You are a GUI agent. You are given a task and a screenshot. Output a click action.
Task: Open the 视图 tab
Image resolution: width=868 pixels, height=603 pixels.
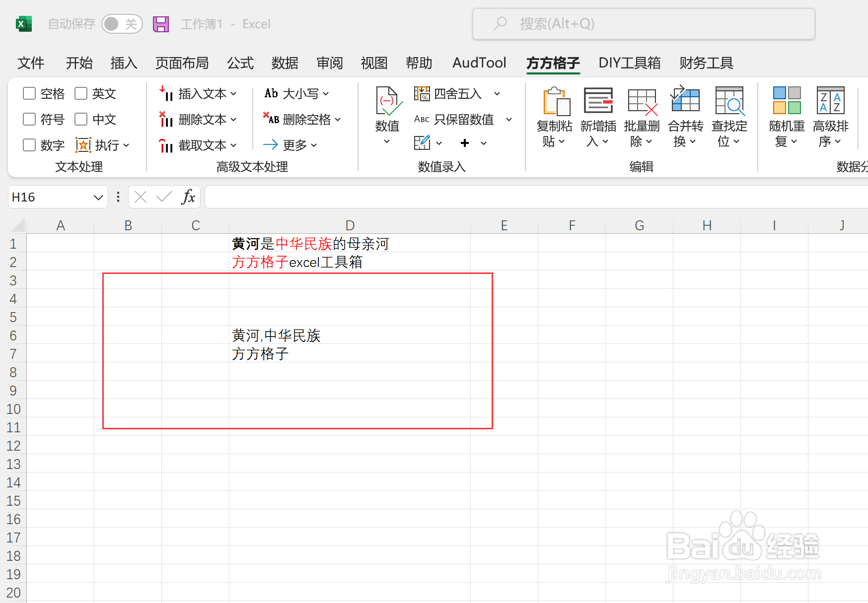click(x=374, y=63)
